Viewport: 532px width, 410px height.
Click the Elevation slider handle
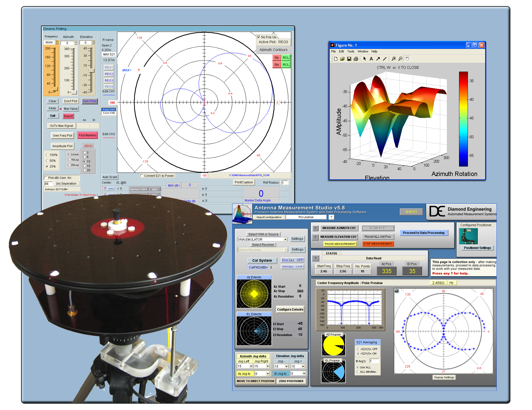point(92,71)
